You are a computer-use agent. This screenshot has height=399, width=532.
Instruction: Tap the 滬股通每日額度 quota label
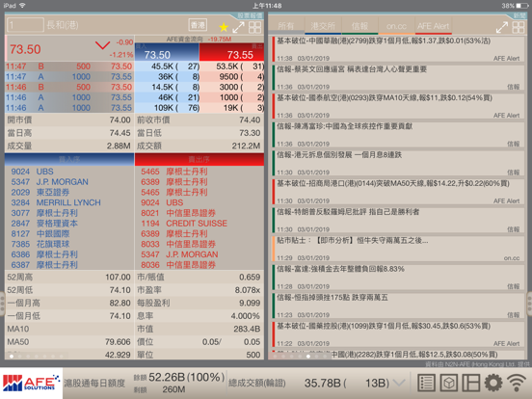tap(94, 384)
